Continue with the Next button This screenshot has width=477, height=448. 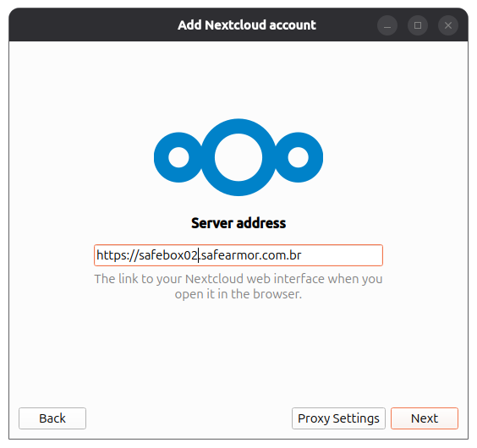425,418
